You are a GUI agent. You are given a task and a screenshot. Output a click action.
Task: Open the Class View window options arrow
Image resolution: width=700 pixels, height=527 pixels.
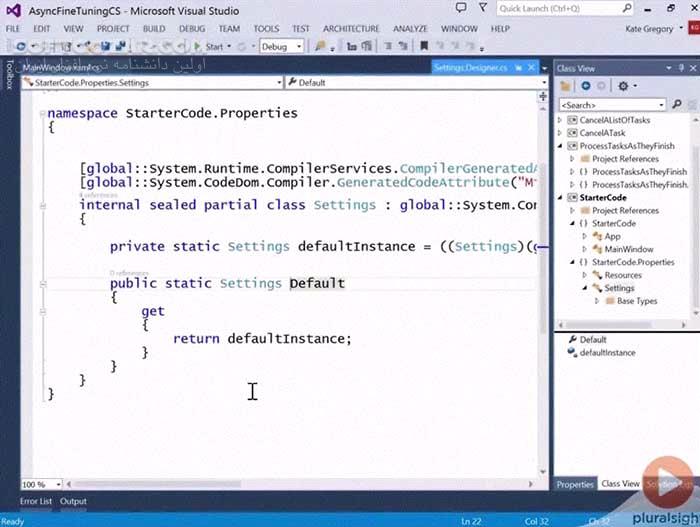click(x=669, y=68)
